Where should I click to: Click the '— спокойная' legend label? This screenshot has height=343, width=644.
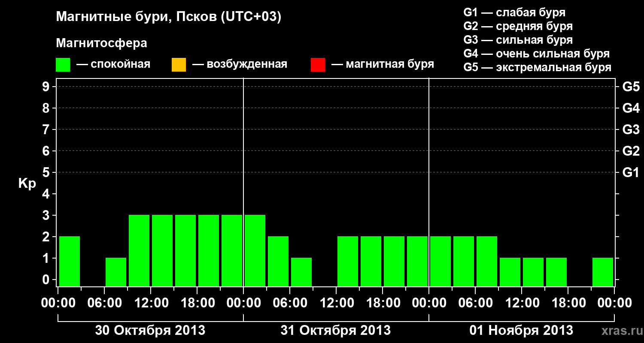[x=113, y=64]
